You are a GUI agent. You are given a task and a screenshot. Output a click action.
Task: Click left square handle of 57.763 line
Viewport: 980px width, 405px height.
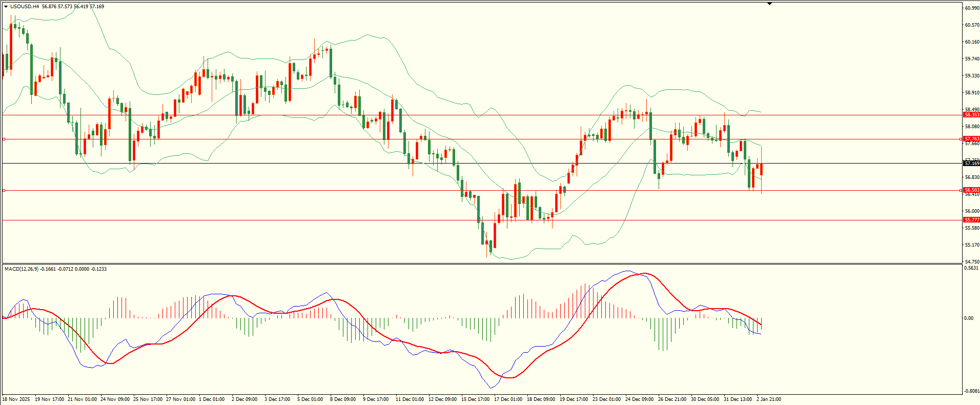pos(4,139)
